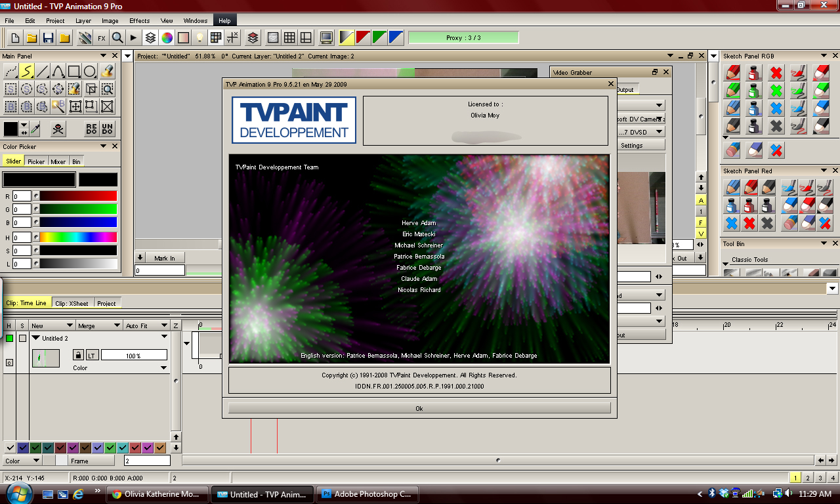Select the dotted freehand drawing tool
This screenshot has width=840, height=504.
coord(10,71)
